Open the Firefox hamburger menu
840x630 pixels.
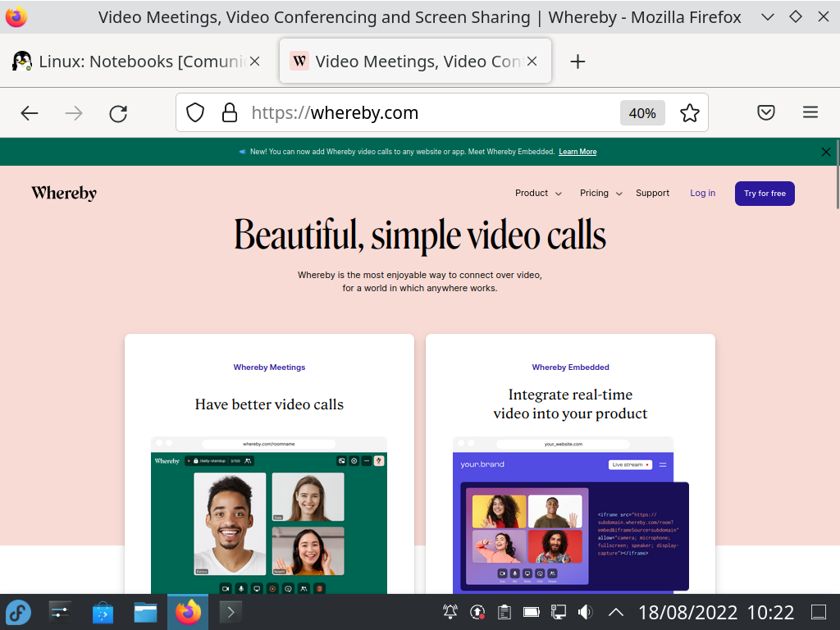tap(810, 112)
